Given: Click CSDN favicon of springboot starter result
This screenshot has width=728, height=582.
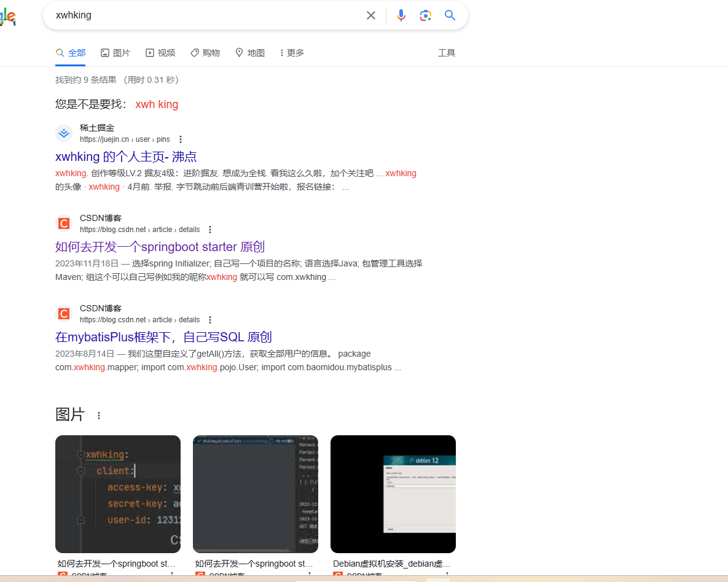Looking at the screenshot, I should [x=64, y=223].
